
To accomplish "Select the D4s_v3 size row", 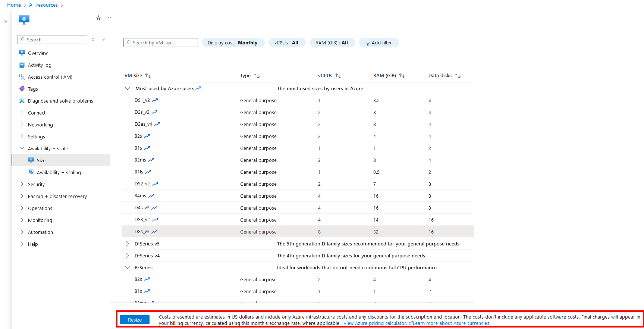I will coord(298,208).
